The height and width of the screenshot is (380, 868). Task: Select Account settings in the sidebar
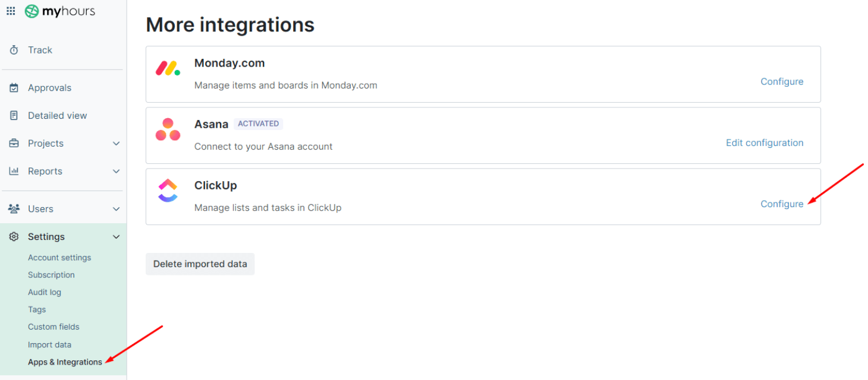[x=59, y=257]
